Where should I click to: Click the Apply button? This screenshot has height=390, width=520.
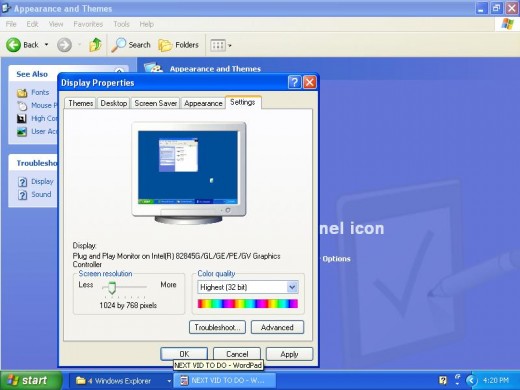pos(289,354)
